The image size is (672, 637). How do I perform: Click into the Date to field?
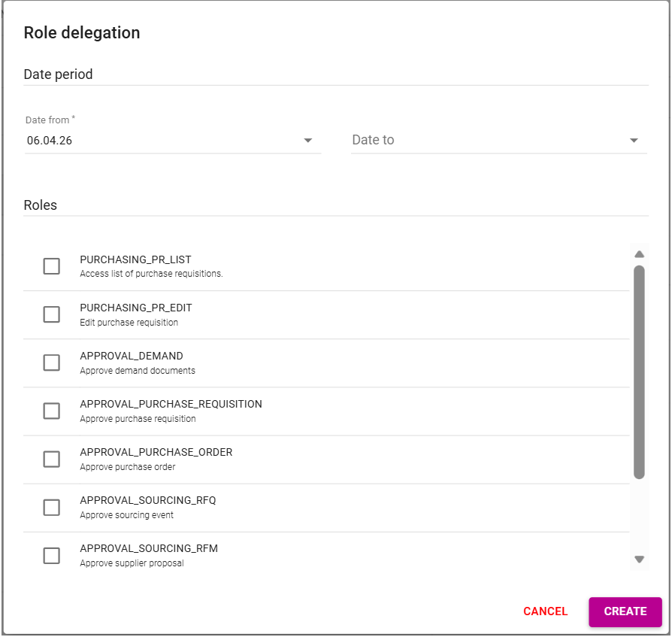click(481, 140)
